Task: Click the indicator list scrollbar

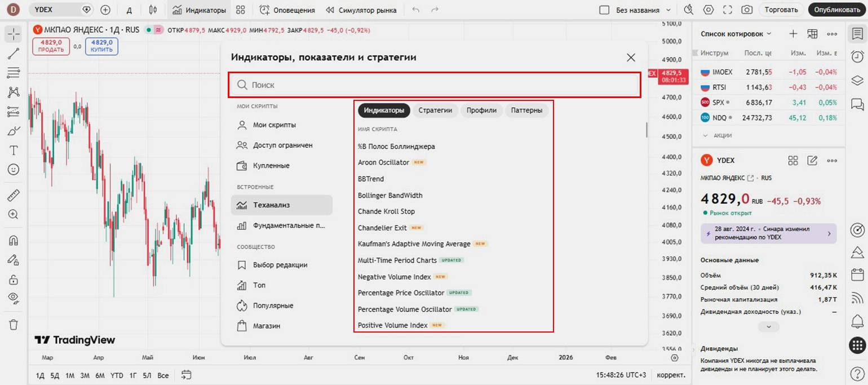Action: [x=646, y=130]
